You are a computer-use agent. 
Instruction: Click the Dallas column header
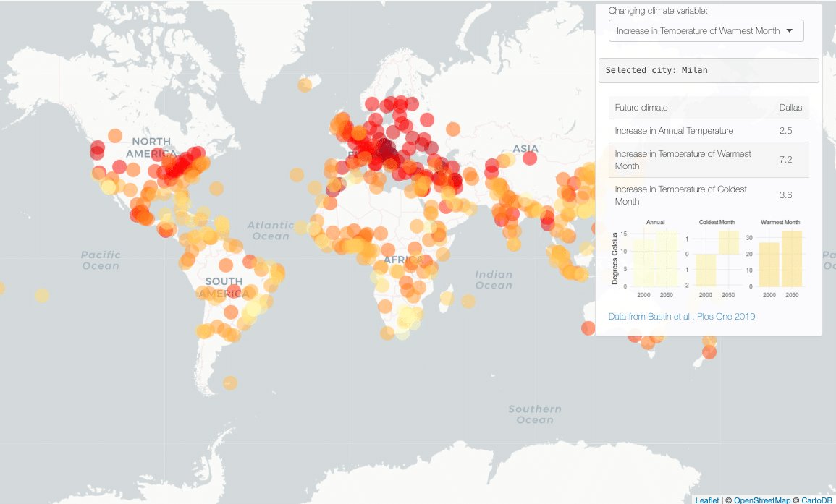tap(790, 108)
